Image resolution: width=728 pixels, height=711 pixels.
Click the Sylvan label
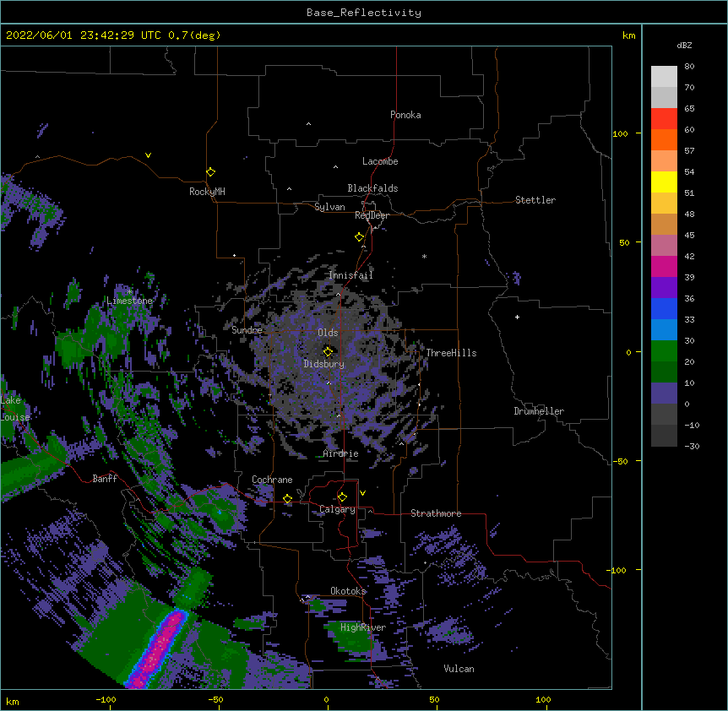329,207
